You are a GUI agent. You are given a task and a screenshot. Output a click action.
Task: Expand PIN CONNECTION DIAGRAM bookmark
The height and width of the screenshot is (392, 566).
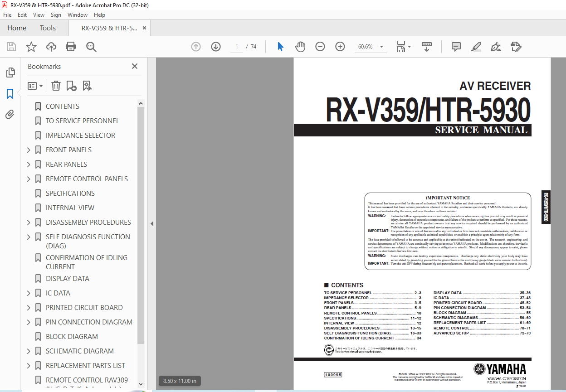[29, 322]
